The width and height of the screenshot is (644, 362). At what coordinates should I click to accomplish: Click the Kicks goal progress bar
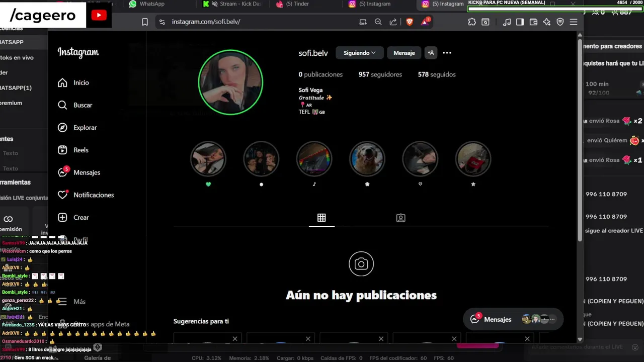click(555, 9)
